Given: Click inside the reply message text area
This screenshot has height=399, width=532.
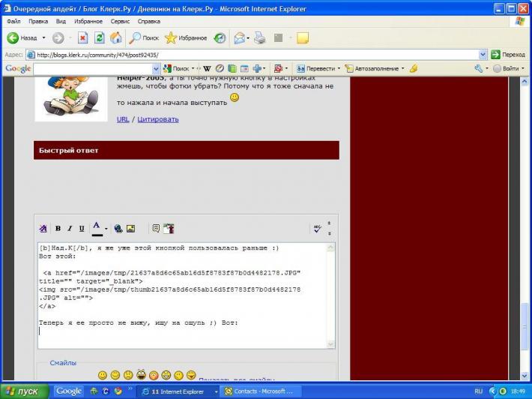Looking at the screenshot, I should pyautogui.click(x=183, y=295).
